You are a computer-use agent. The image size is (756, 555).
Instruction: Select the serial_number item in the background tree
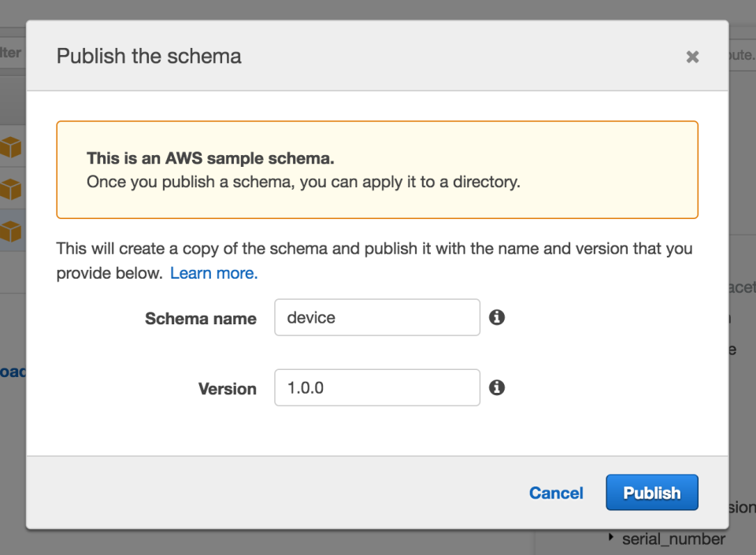pos(673,538)
